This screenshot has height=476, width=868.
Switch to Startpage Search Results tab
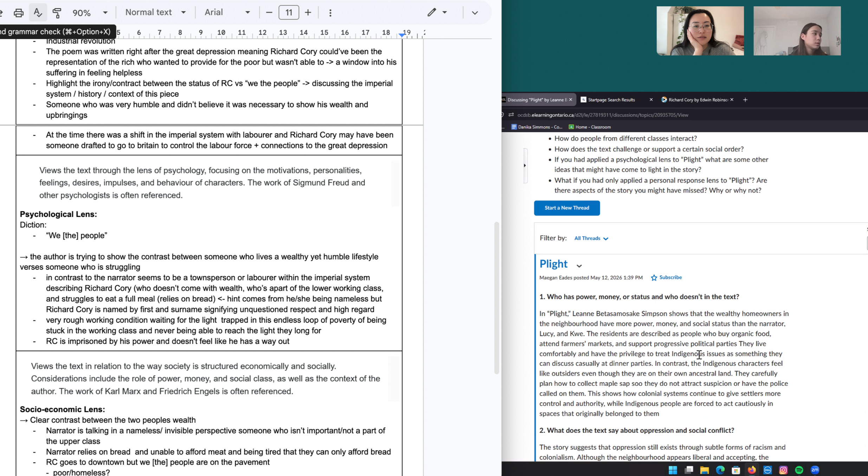611,100
